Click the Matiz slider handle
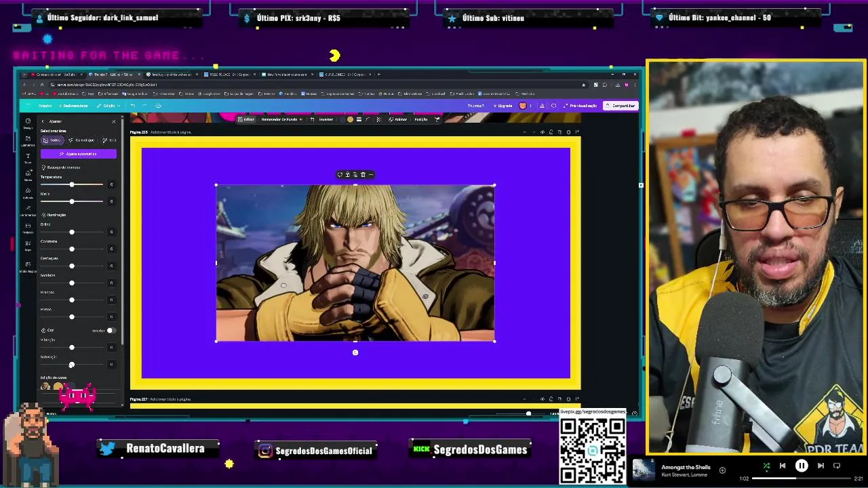Screen dimensions: 868x488 click(x=72, y=201)
